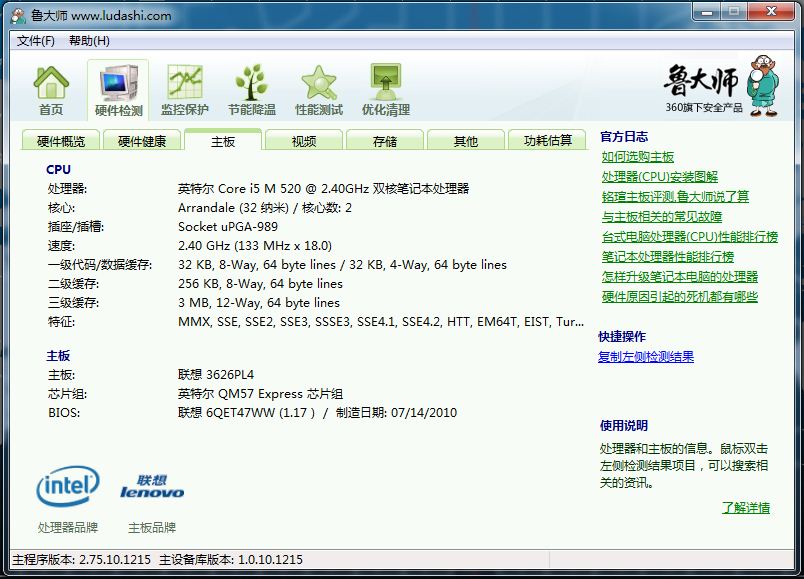This screenshot has height=579, width=804.
Task: Open the 如何选购主板 link
Action: pyautogui.click(x=638, y=157)
